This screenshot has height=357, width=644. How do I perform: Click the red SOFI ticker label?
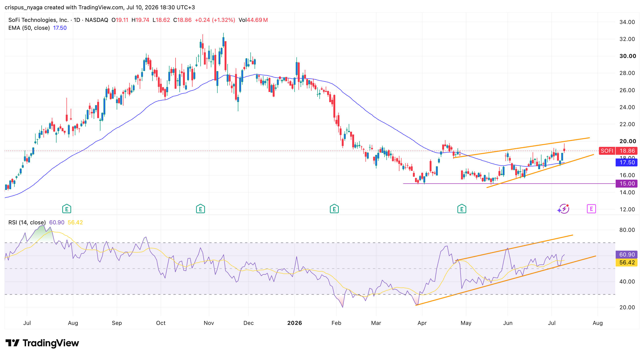point(607,151)
